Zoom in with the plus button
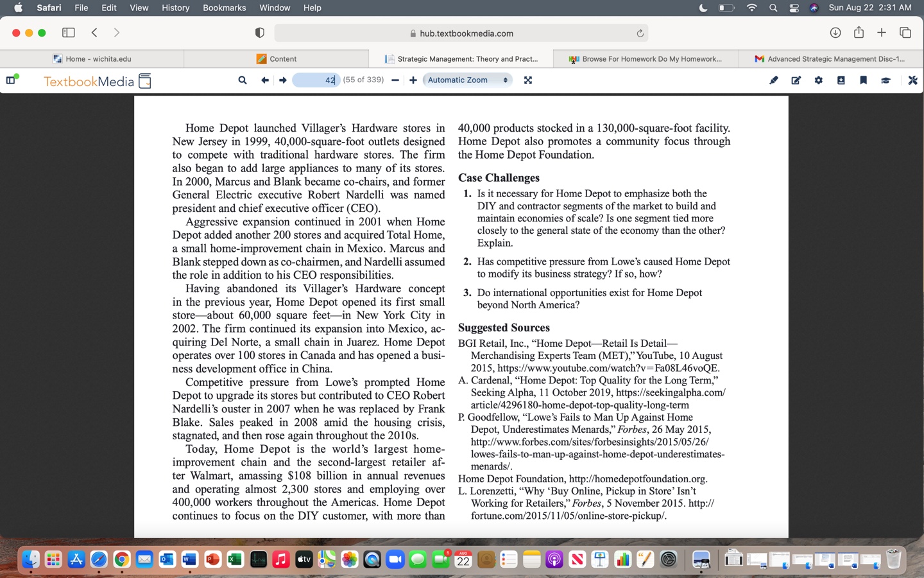The width and height of the screenshot is (924, 578). (413, 80)
